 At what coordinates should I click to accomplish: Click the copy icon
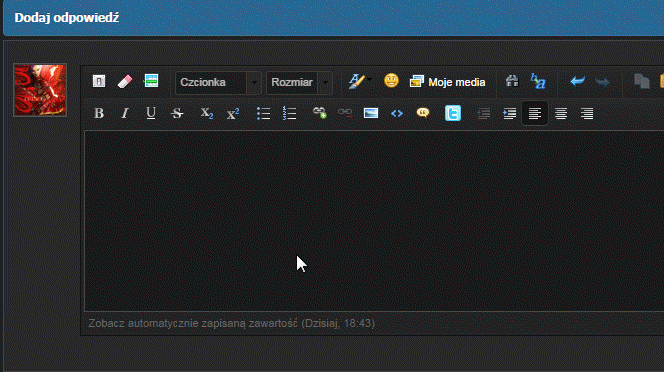click(642, 81)
